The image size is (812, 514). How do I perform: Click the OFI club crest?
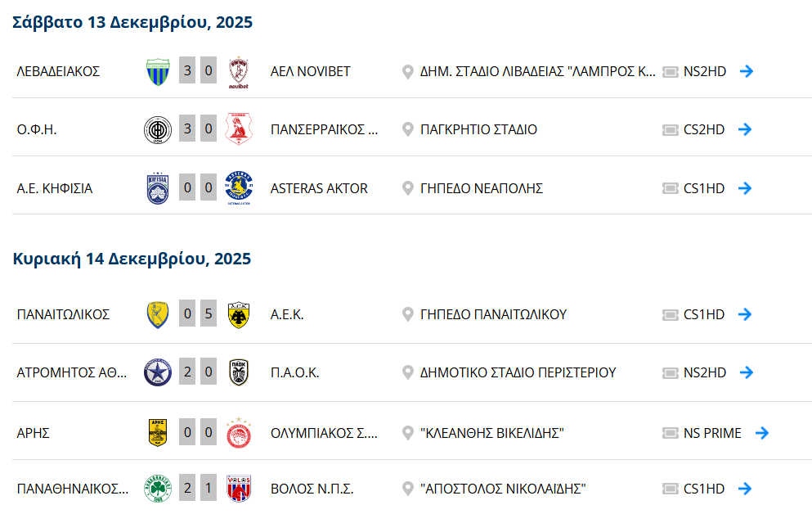pos(158,129)
